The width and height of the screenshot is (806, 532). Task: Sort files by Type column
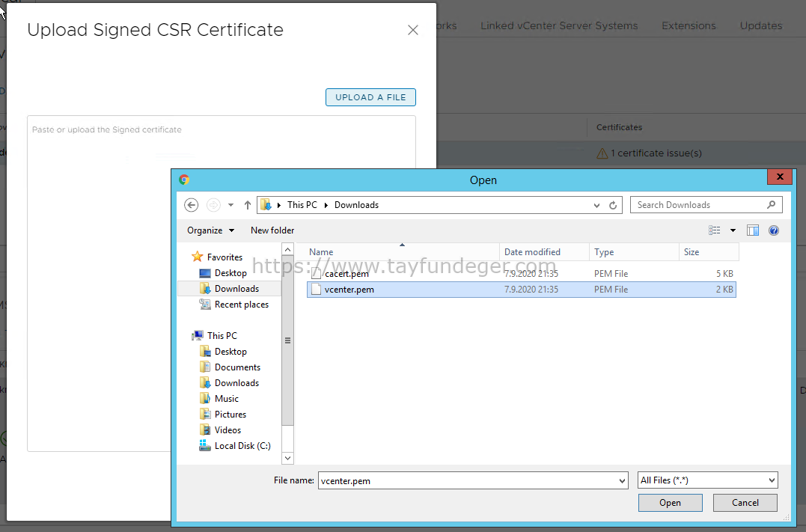[635, 252]
